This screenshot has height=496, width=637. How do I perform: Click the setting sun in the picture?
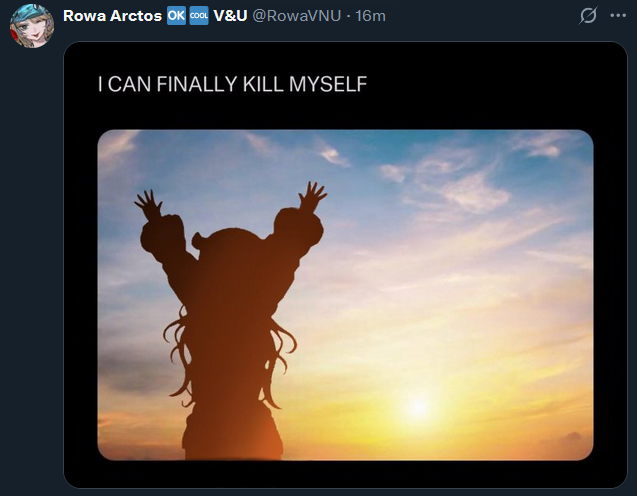click(x=418, y=407)
